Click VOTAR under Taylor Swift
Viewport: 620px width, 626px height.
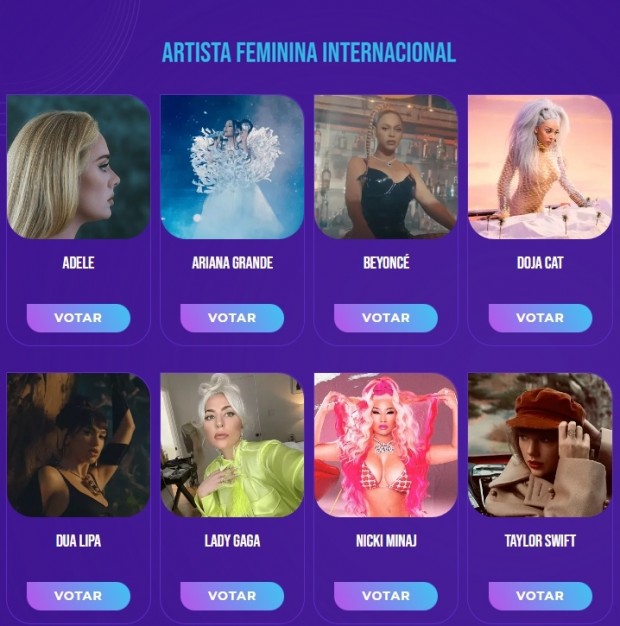[540, 596]
